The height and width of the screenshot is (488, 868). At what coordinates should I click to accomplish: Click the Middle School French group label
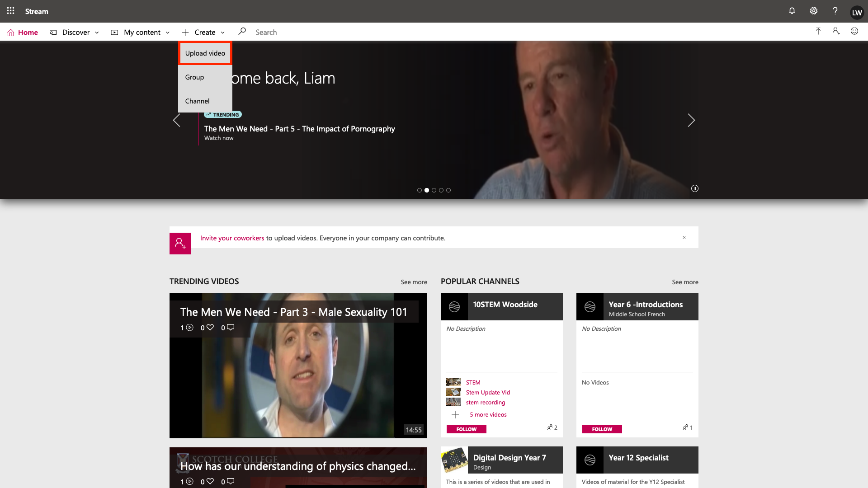[x=637, y=314]
